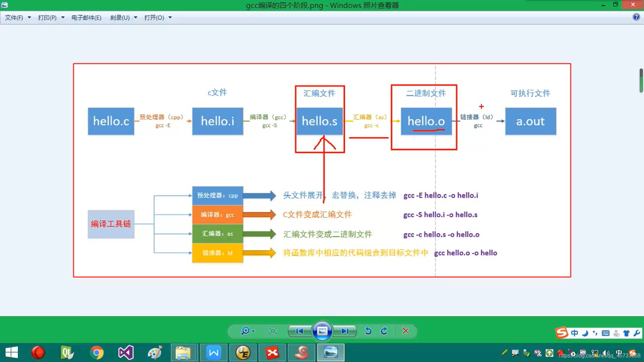Viewport: 644px width, 362px height.
Task: Click the hello.c box in diagram
Action: tap(111, 121)
